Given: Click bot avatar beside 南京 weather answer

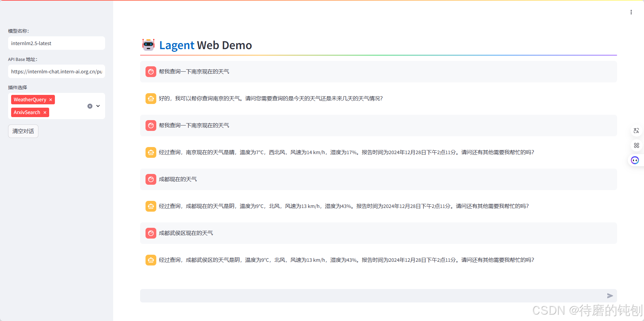Looking at the screenshot, I should pos(151,152).
